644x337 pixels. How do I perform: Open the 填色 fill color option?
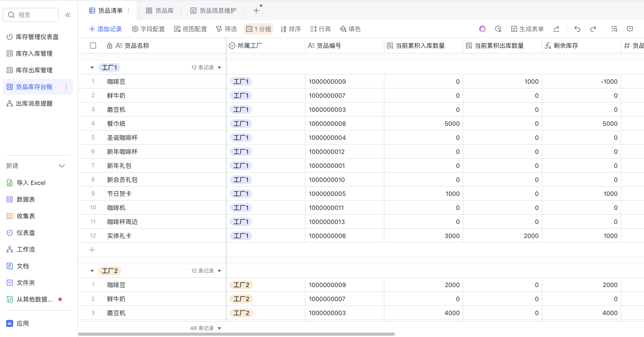(350, 29)
